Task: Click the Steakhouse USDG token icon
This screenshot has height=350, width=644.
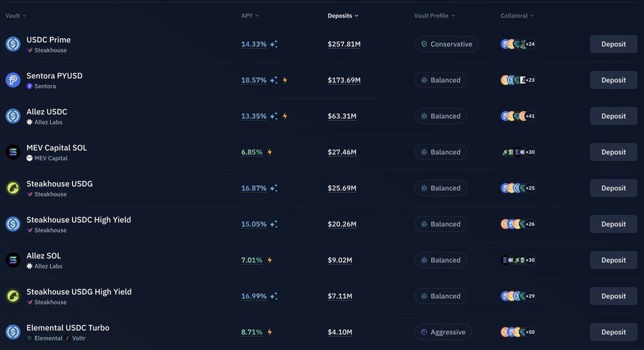Action: click(x=12, y=188)
